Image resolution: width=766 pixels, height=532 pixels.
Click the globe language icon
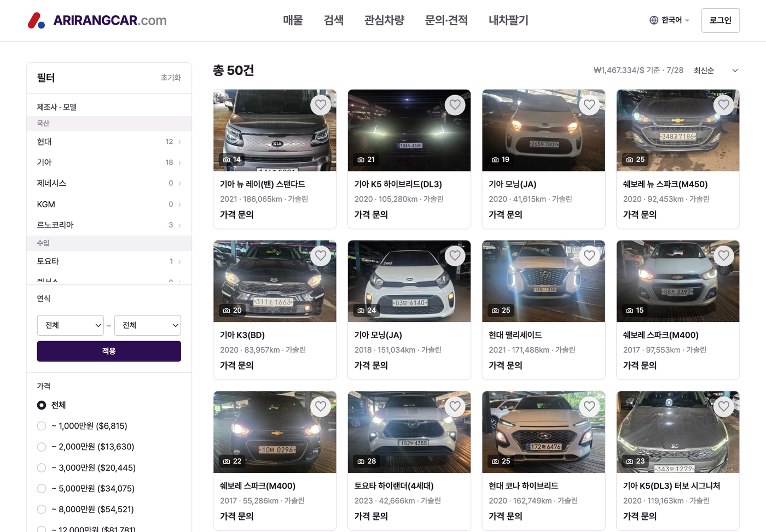pos(654,20)
